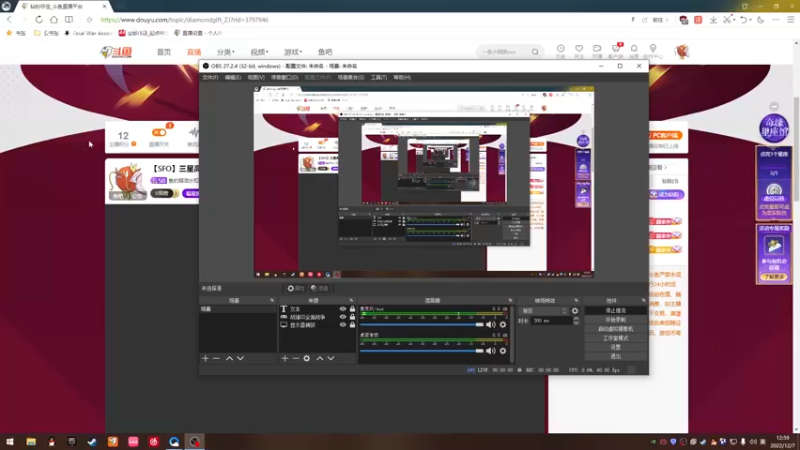
Task: Open the user avatar on the Douyu header
Action: point(682,51)
